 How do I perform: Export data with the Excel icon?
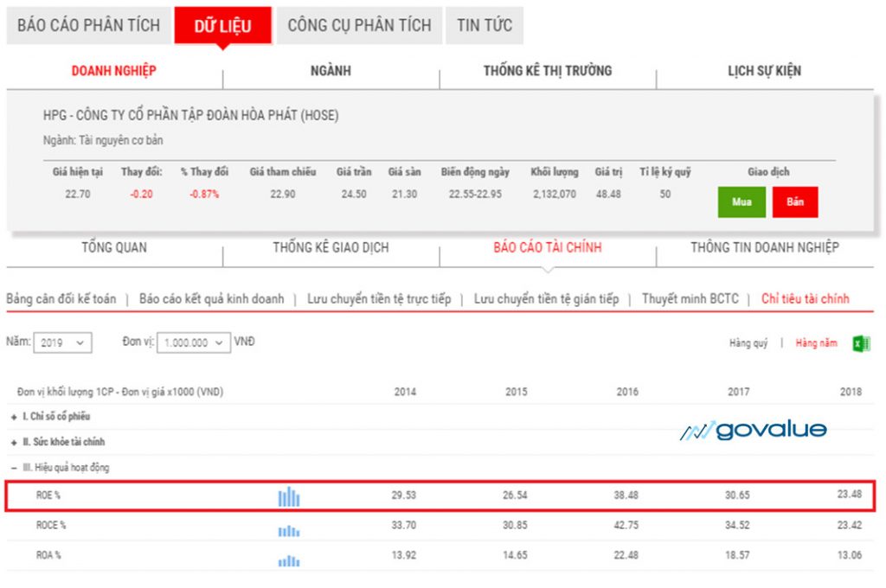[x=861, y=343]
